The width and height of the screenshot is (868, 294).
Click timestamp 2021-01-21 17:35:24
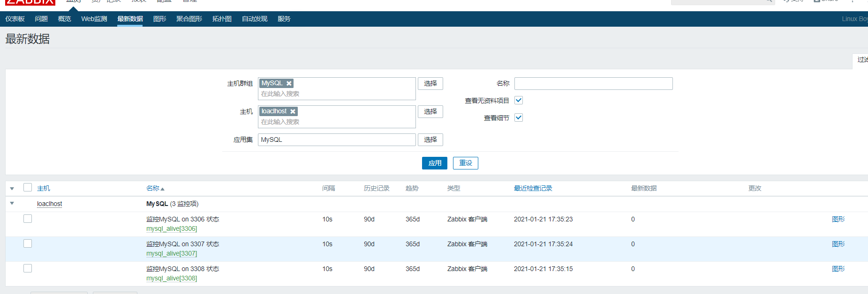point(543,244)
